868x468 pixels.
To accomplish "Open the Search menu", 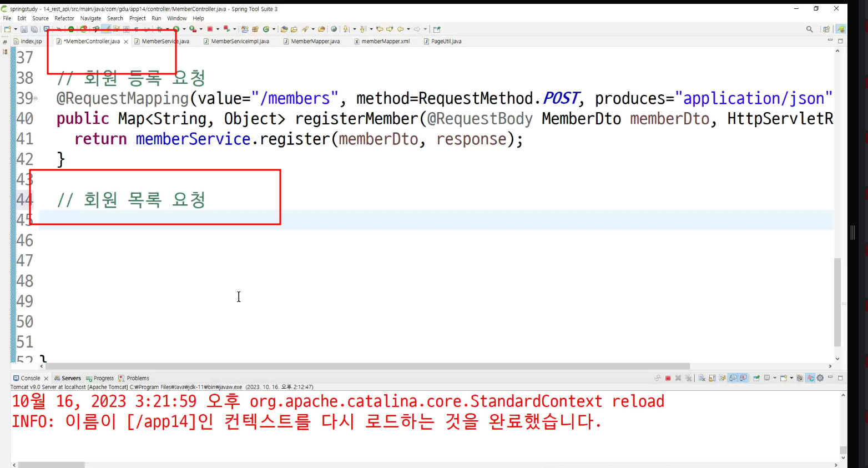I will point(115,18).
